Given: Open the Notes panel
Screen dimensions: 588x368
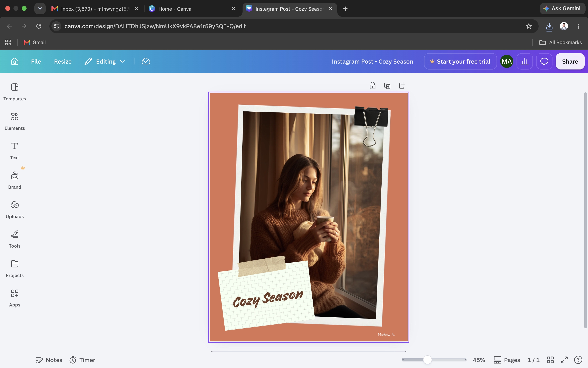Looking at the screenshot, I should pyautogui.click(x=49, y=360).
